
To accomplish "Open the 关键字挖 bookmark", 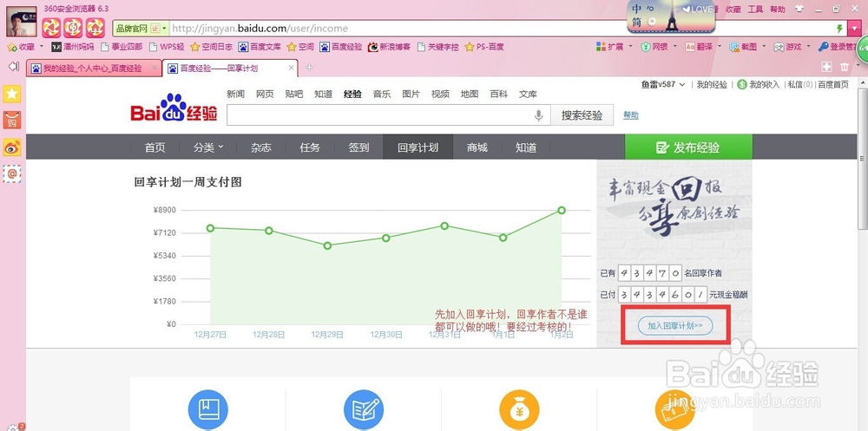I will [x=437, y=47].
